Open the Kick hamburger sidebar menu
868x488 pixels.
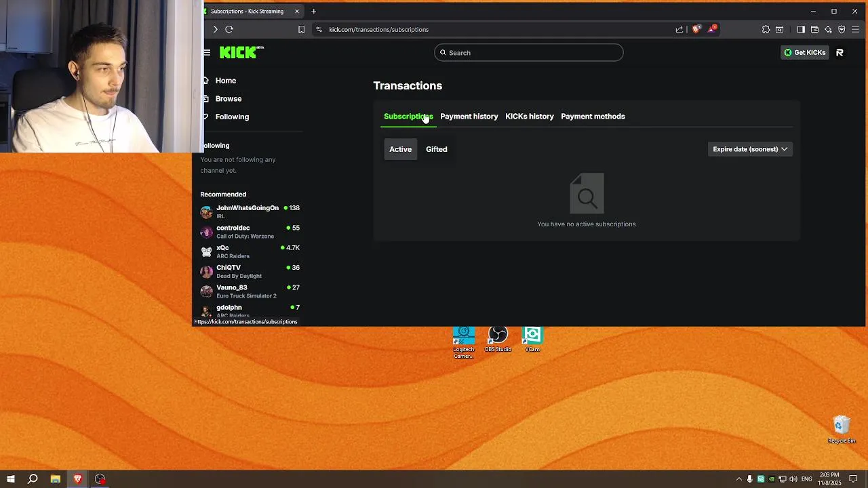[x=207, y=52]
